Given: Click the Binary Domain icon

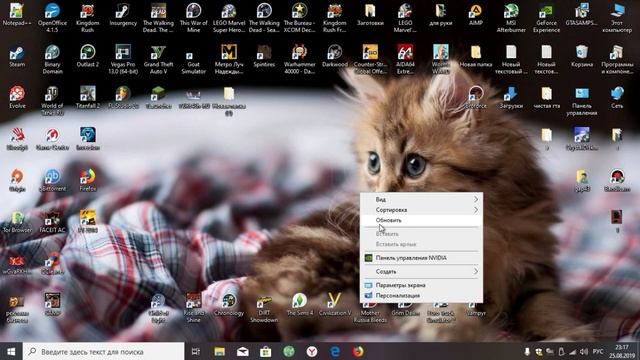Looking at the screenshot, I should pos(52,59).
